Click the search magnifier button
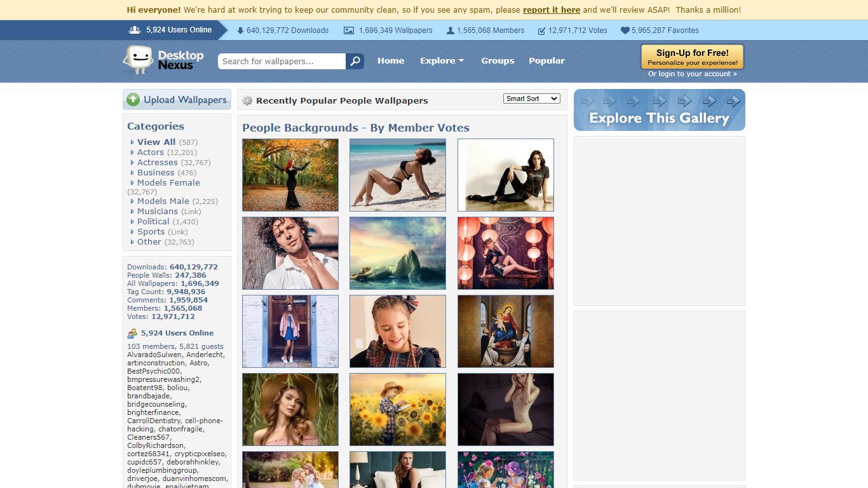Screen dimensions: 868x488 tap(355, 61)
